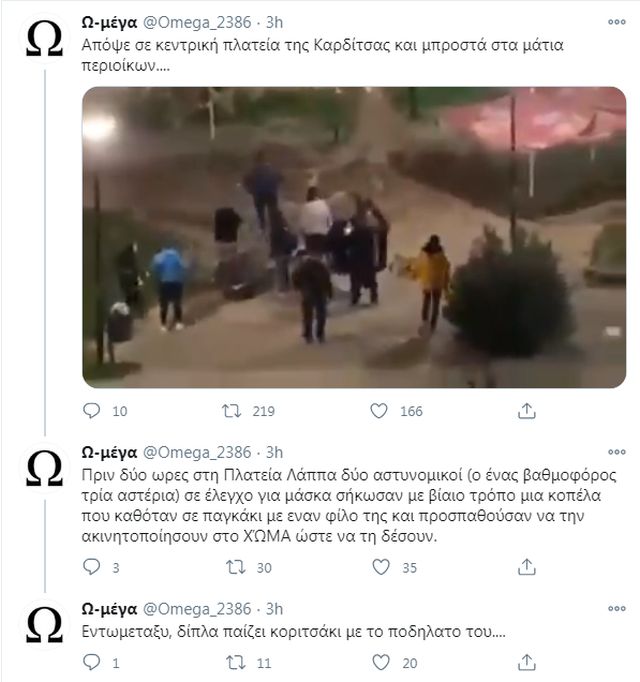Share the third tweet about ποδηλατο
Screen dimensions: 640x682
pyautogui.click(x=526, y=662)
